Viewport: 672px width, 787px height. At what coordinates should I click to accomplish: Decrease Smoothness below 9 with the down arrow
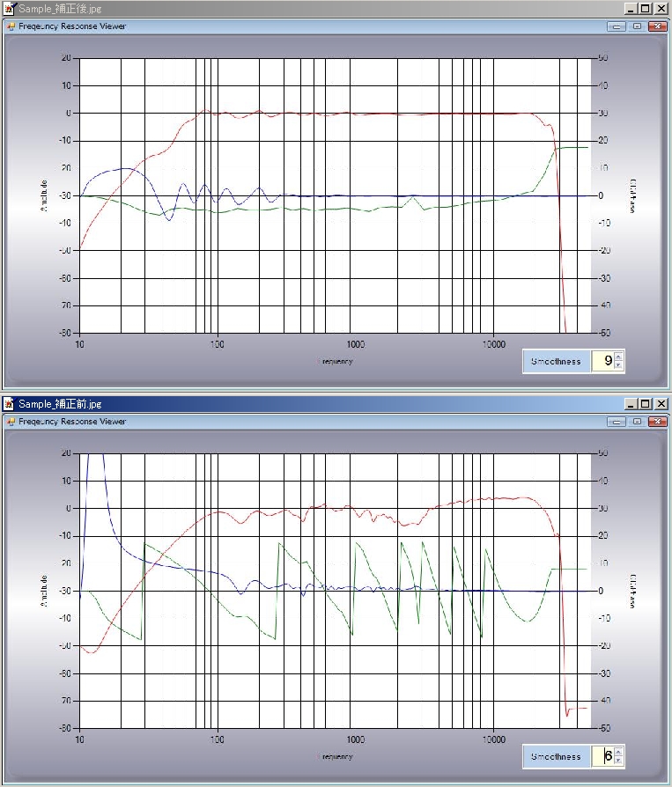618,365
